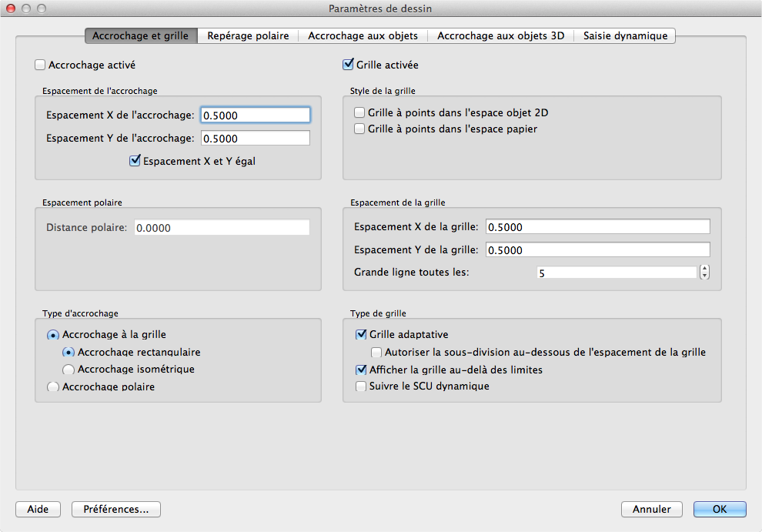
Task: Focus the Espacement Y de l'accrochage field
Action: (255, 139)
